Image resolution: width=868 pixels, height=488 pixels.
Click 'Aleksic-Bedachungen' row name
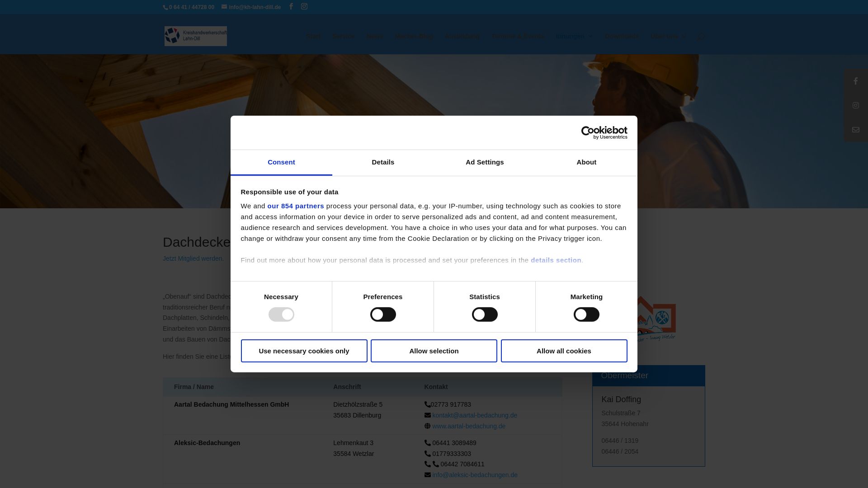[x=207, y=443]
